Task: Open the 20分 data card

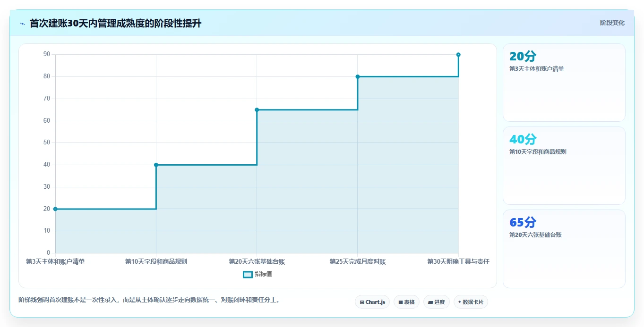Action: pos(564,83)
